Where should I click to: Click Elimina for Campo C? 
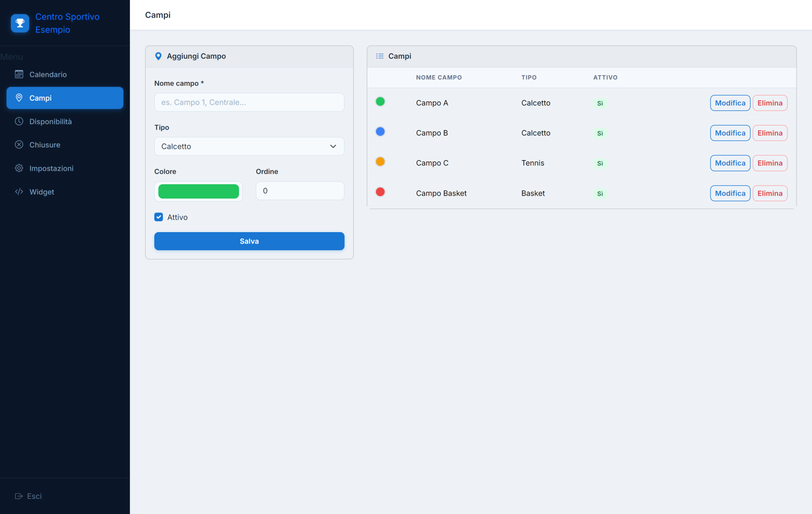770,163
